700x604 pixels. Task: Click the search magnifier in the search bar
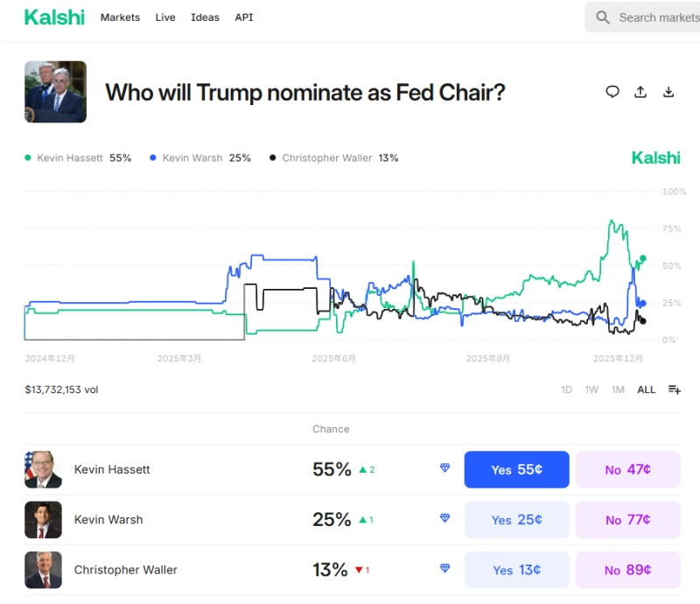click(x=603, y=17)
